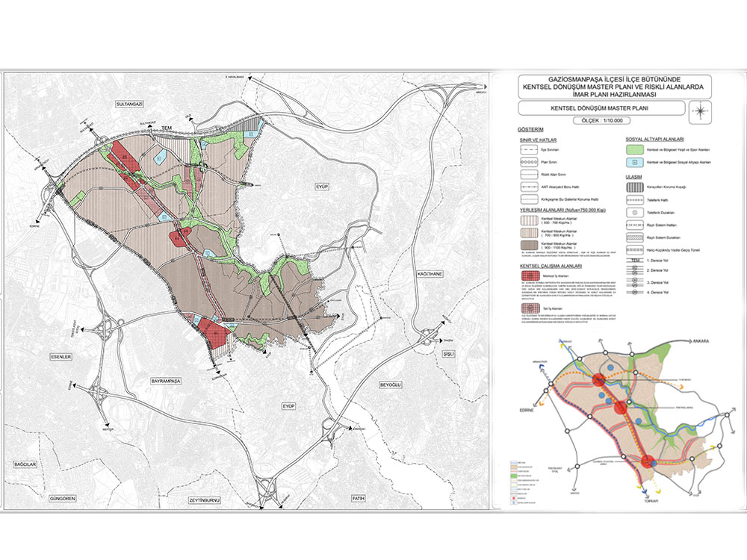The height and width of the screenshot is (560, 747).
Task: Click the Ölçek 1/10.000 scale box
Action: pos(601,120)
